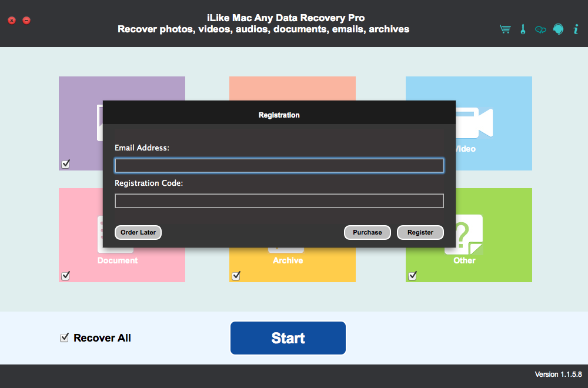Click the Version 1.1.5.8 text
Viewport: 588px width, 388px height.
(x=559, y=374)
